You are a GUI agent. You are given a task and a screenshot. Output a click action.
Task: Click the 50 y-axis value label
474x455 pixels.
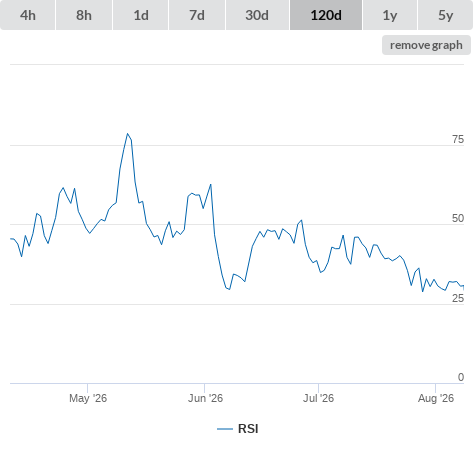coord(458,218)
